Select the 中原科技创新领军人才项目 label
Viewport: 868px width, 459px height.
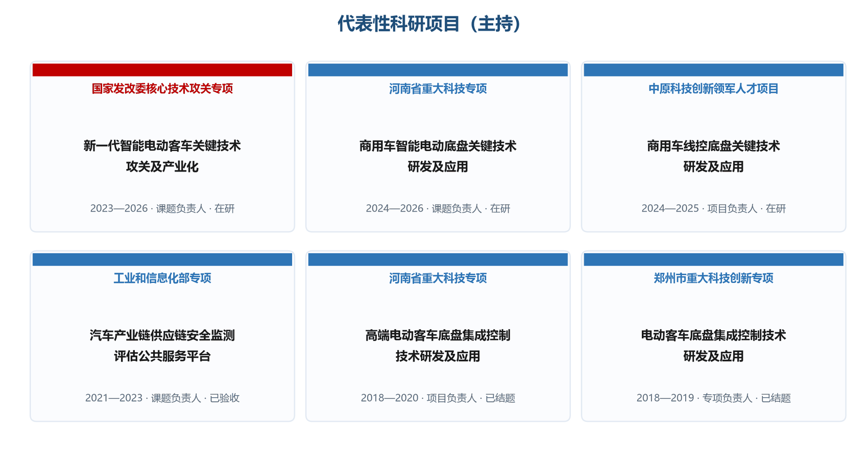coord(714,89)
